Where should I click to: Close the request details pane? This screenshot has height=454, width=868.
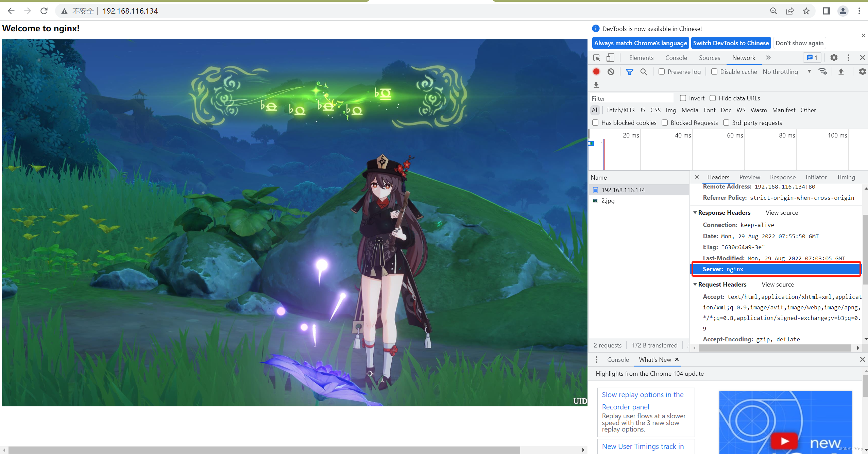click(697, 177)
